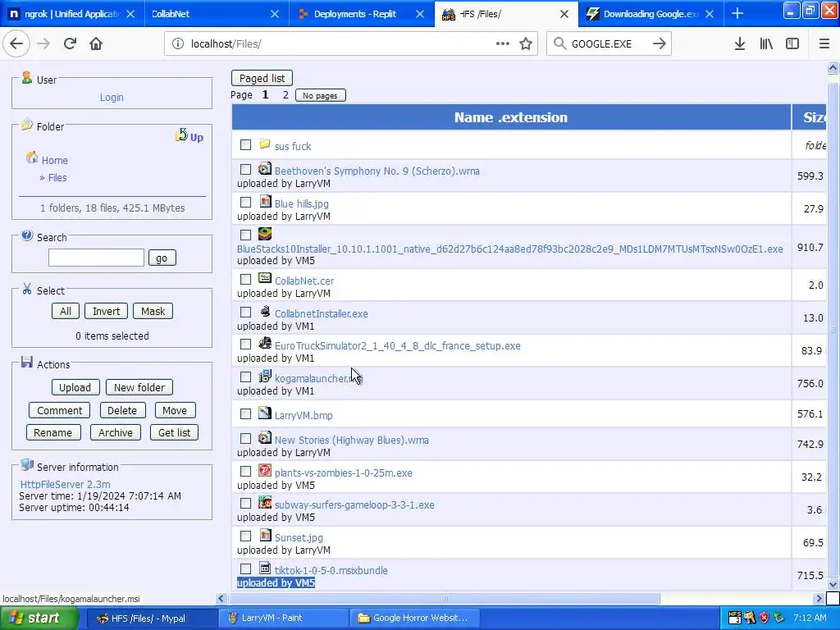Switch to the CollabNet browser tab
Image resolution: width=840 pixels, height=630 pixels.
[x=217, y=14]
